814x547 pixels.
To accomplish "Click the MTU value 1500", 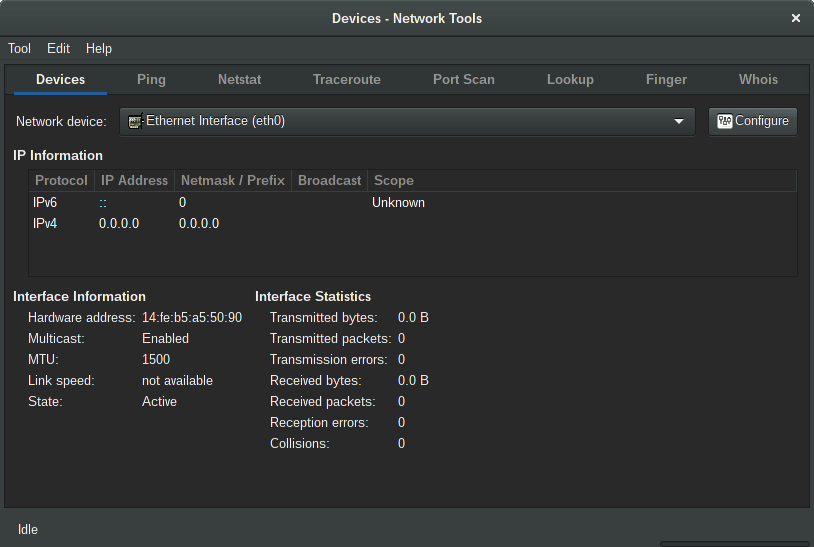I will [x=156, y=360].
